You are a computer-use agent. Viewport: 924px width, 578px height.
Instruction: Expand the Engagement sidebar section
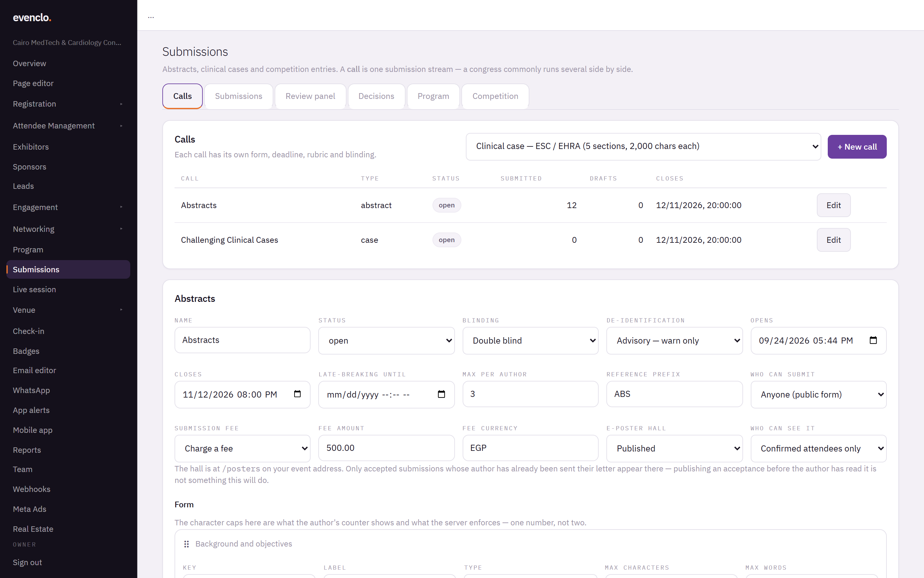[x=68, y=207]
